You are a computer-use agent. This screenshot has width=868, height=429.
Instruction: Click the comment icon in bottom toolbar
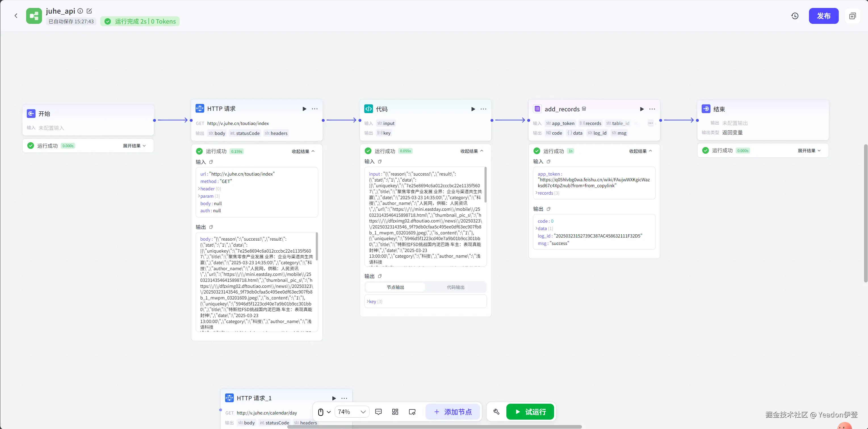[x=378, y=412]
